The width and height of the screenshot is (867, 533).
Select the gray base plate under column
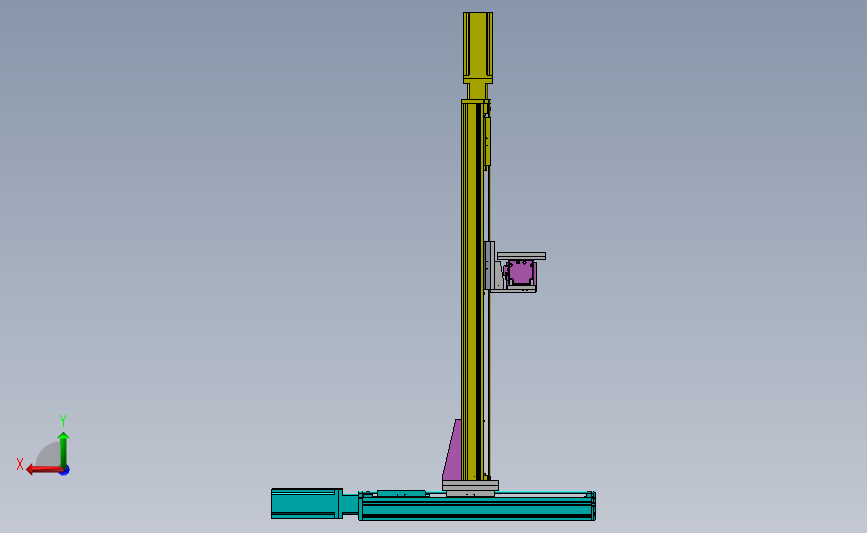pos(471,485)
